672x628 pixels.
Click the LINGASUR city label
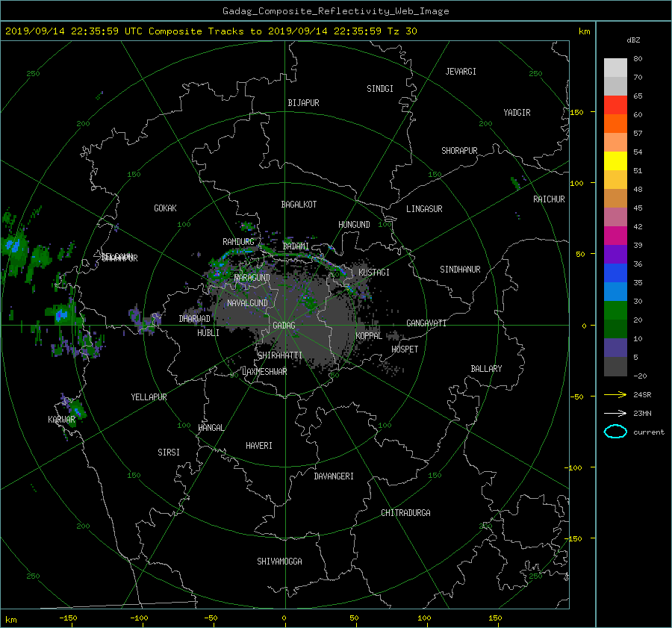pos(424,209)
